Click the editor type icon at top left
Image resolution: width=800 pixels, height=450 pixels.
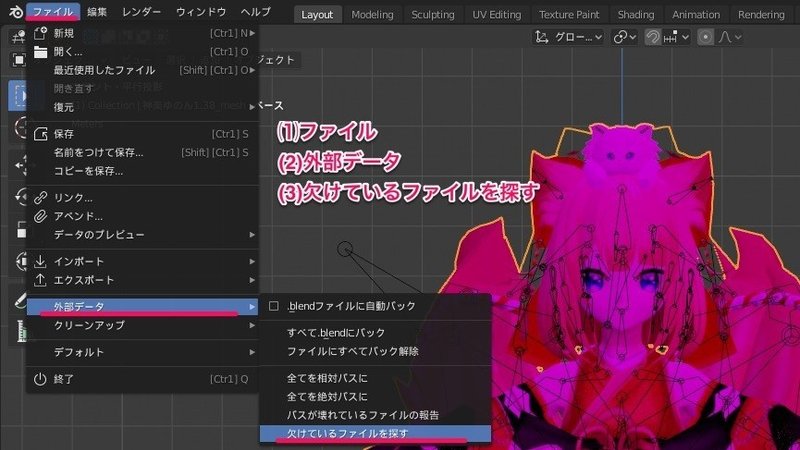(x=19, y=36)
